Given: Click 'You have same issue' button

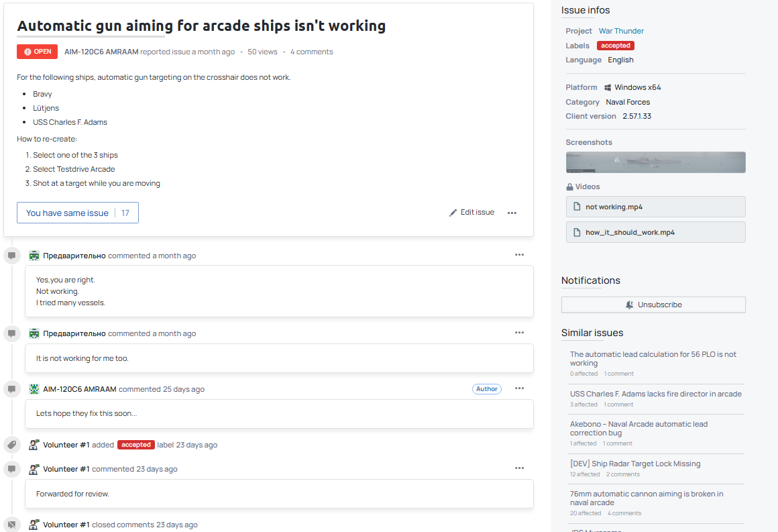Looking at the screenshot, I should 77,213.
